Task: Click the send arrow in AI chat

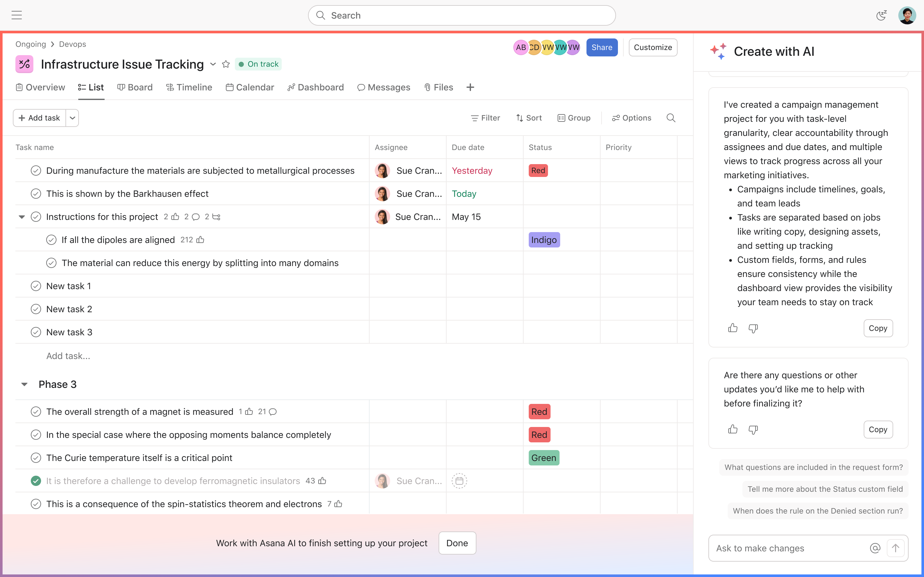Action: [x=895, y=548]
